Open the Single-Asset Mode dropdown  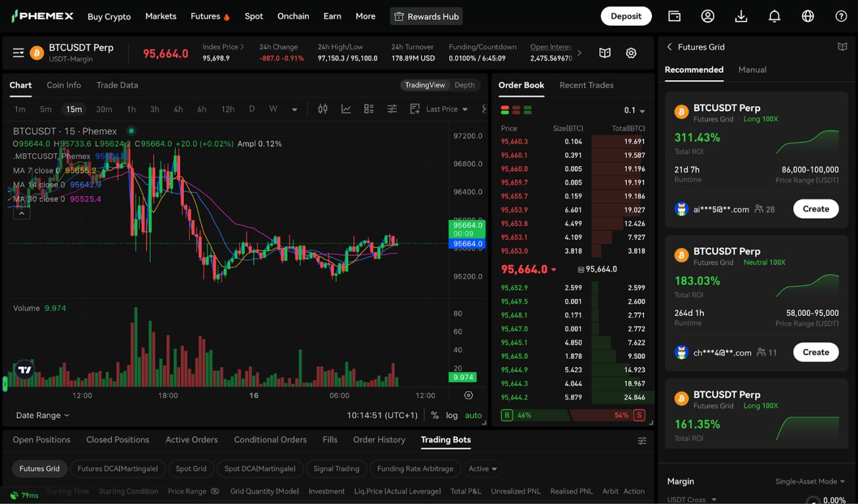(810, 481)
